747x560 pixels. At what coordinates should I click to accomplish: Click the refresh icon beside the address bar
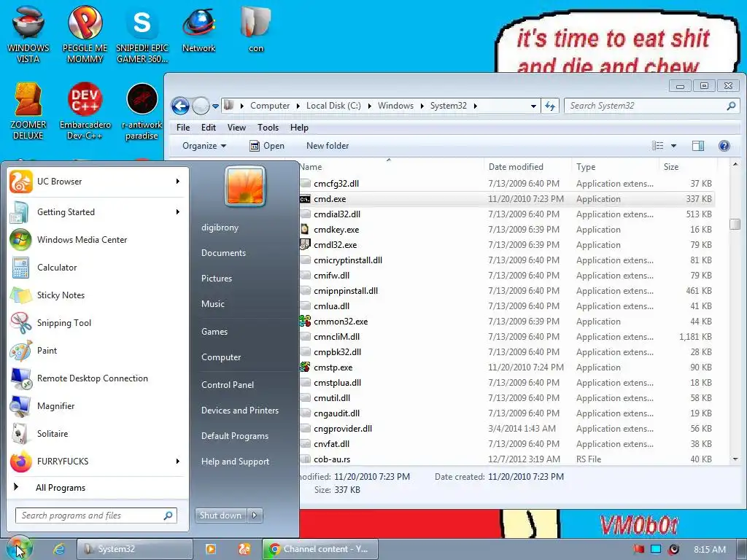pyautogui.click(x=550, y=106)
